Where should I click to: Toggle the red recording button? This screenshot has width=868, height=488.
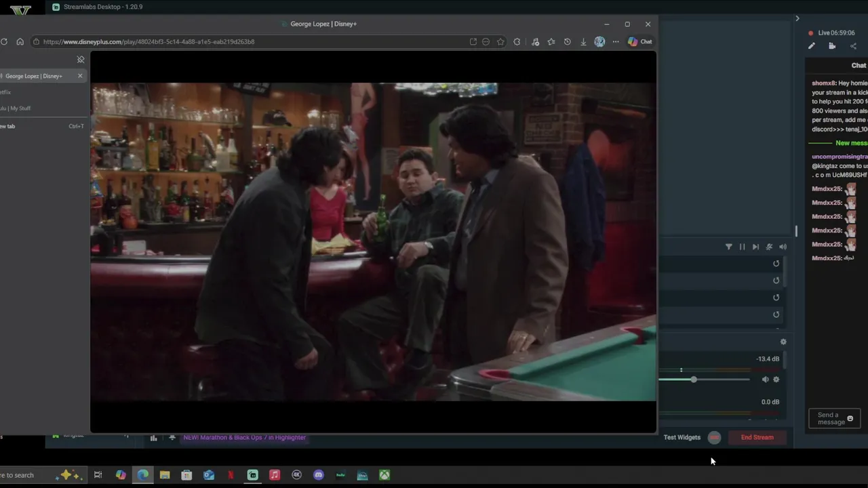714,437
